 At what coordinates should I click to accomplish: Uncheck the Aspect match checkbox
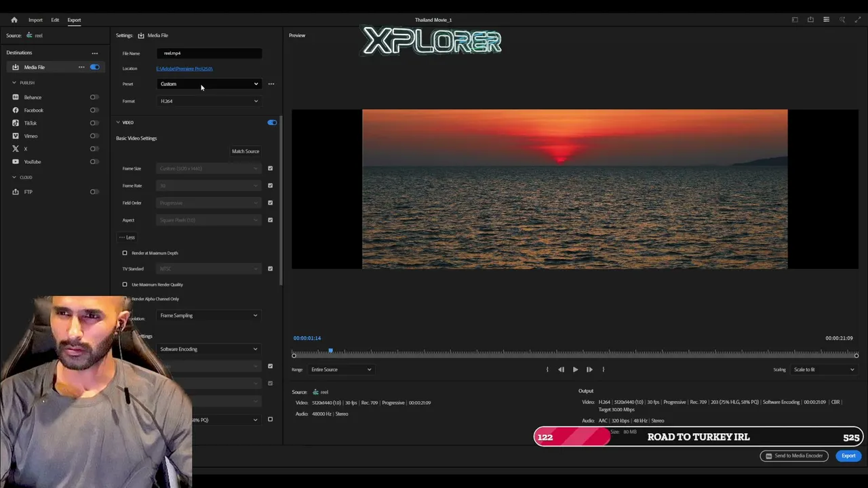270,220
